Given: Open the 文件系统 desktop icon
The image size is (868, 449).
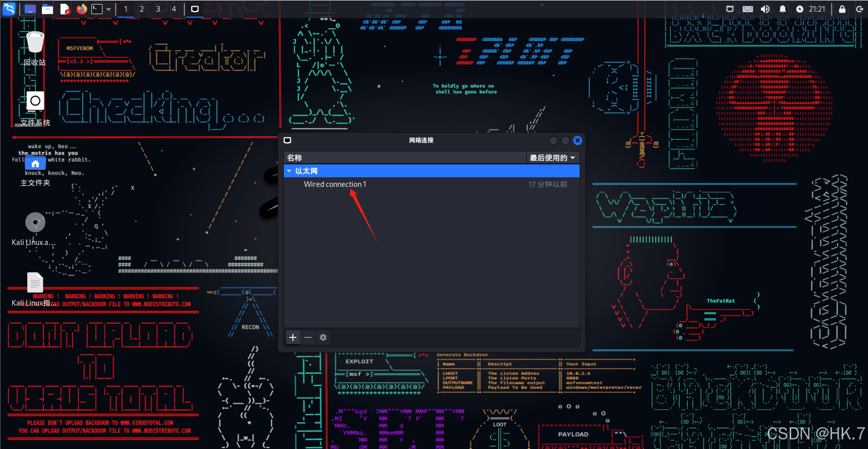Looking at the screenshot, I should click(x=35, y=109).
